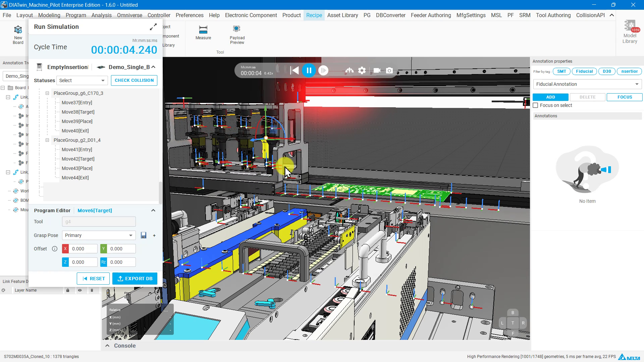The image size is (644, 362).
Task: Collapse the ribbon with the up chevron
Action: [612, 15]
